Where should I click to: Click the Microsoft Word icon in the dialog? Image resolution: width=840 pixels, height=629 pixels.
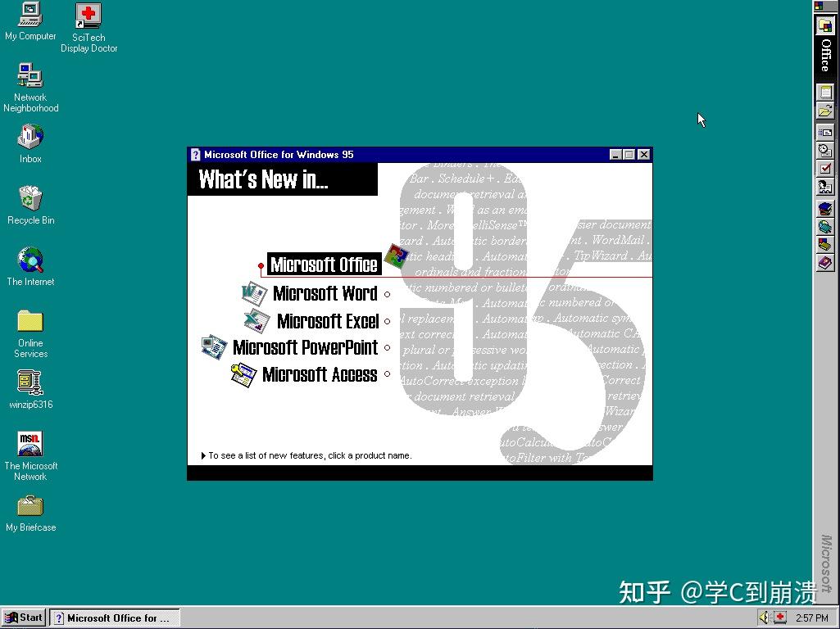pyautogui.click(x=254, y=293)
